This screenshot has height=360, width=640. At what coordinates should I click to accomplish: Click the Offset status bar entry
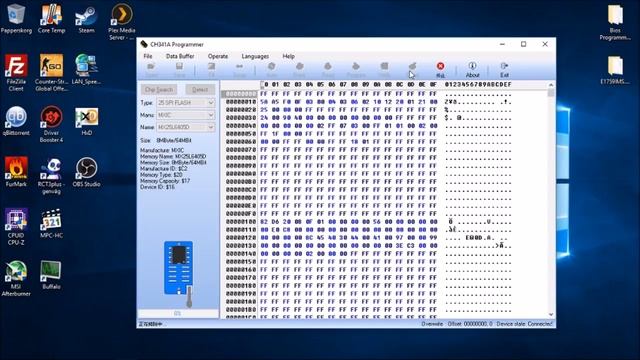click(x=470, y=324)
